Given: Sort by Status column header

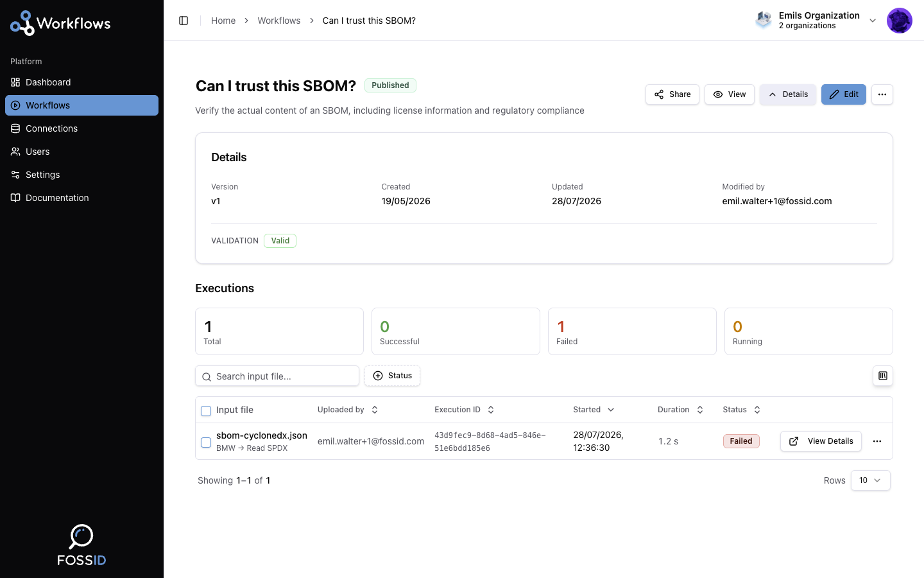Looking at the screenshot, I should pyautogui.click(x=742, y=410).
